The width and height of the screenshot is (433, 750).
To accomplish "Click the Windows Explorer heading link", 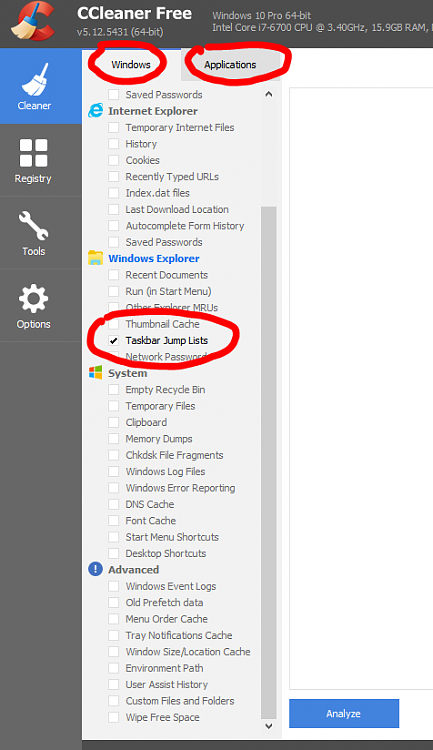I will 154,258.
